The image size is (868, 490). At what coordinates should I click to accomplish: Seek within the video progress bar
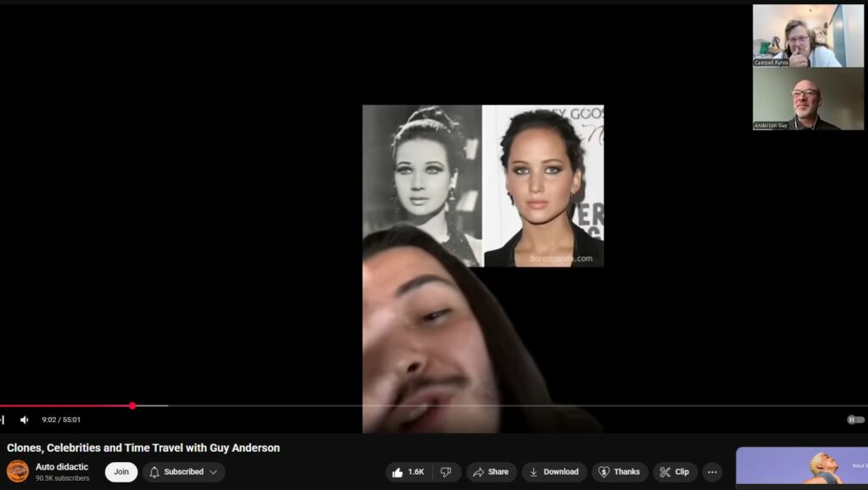[434, 406]
